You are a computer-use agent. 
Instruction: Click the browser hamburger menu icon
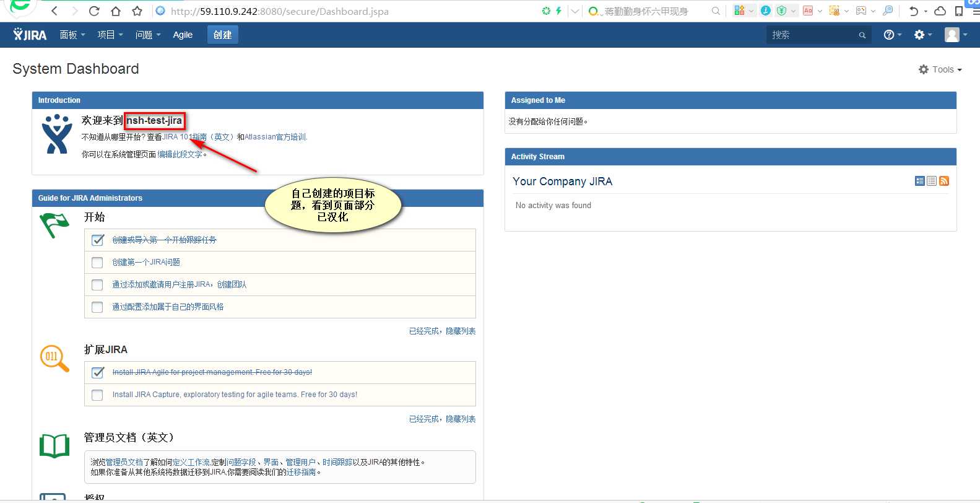[976, 11]
